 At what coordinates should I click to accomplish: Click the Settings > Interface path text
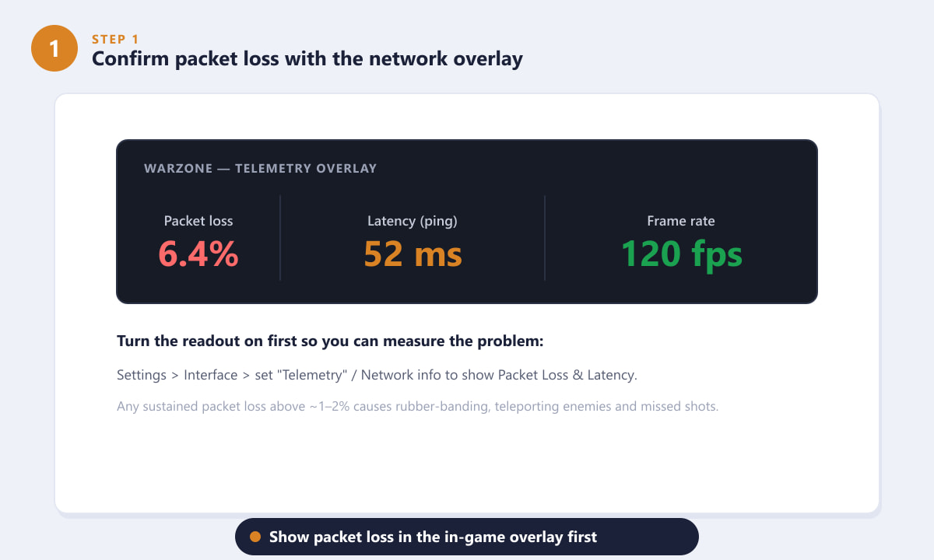pyautogui.click(x=377, y=375)
